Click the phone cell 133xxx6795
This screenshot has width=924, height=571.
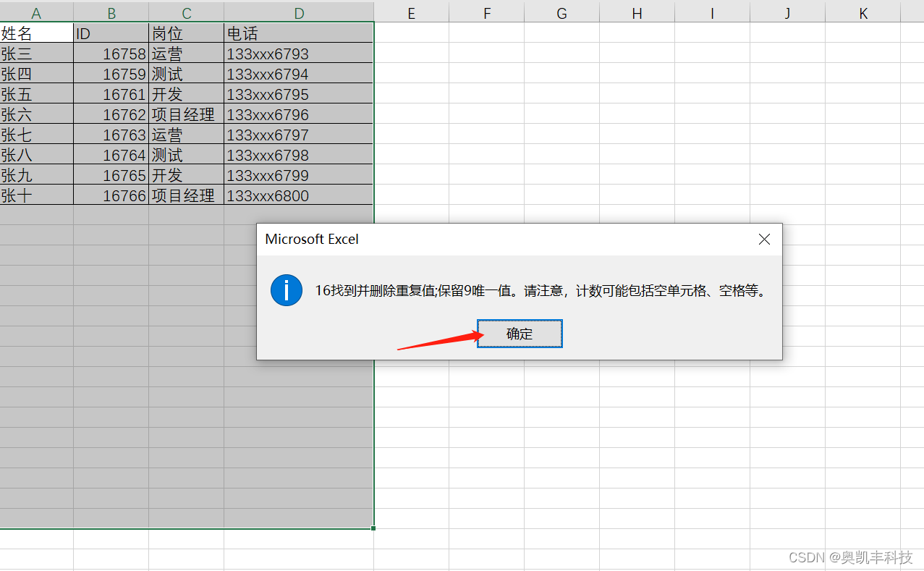299,94
